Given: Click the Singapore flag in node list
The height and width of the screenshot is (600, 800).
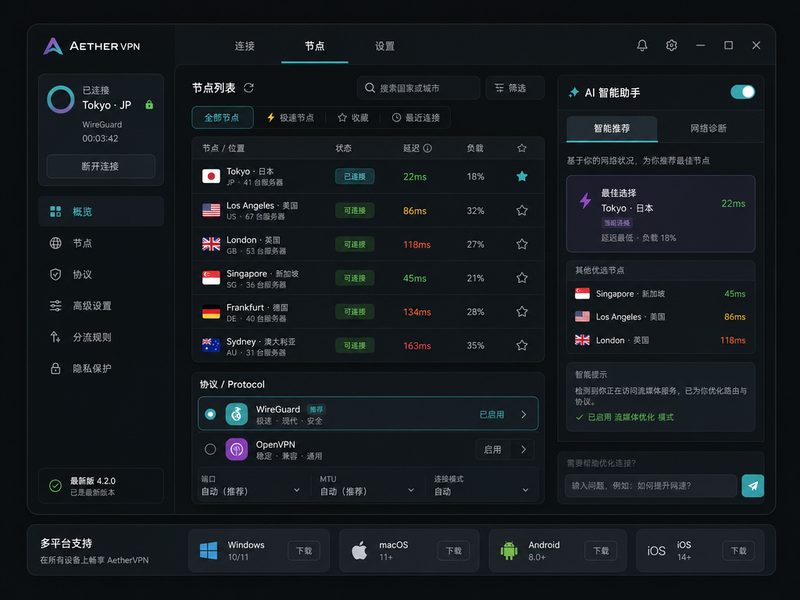Looking at the screenshot, I should 211,278.
